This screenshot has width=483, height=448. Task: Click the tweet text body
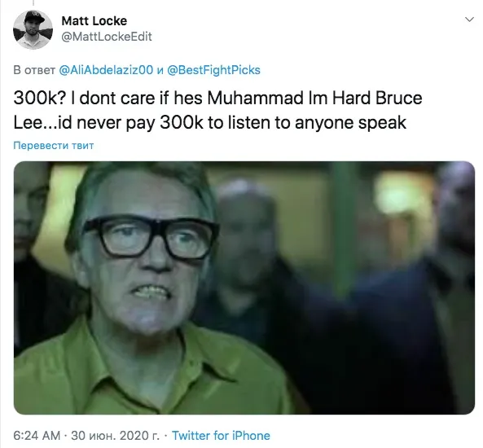(217, 110)
